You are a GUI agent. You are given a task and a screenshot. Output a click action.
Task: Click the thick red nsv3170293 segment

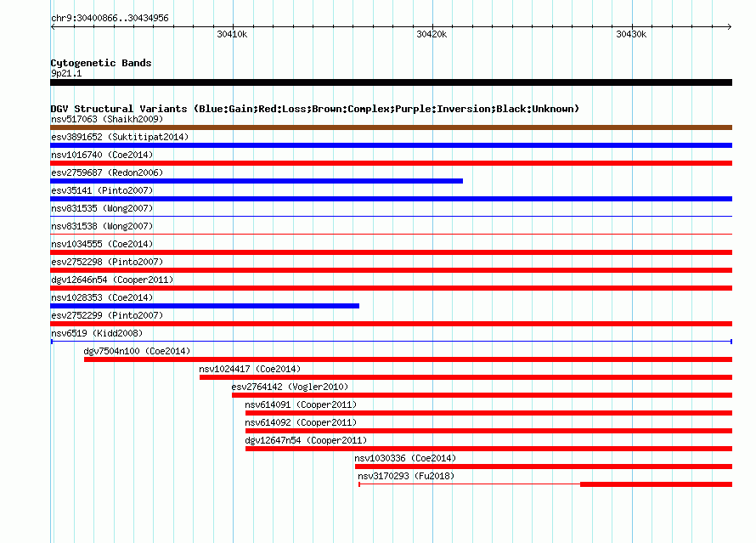pyautogui.click(x=657, y=484)
